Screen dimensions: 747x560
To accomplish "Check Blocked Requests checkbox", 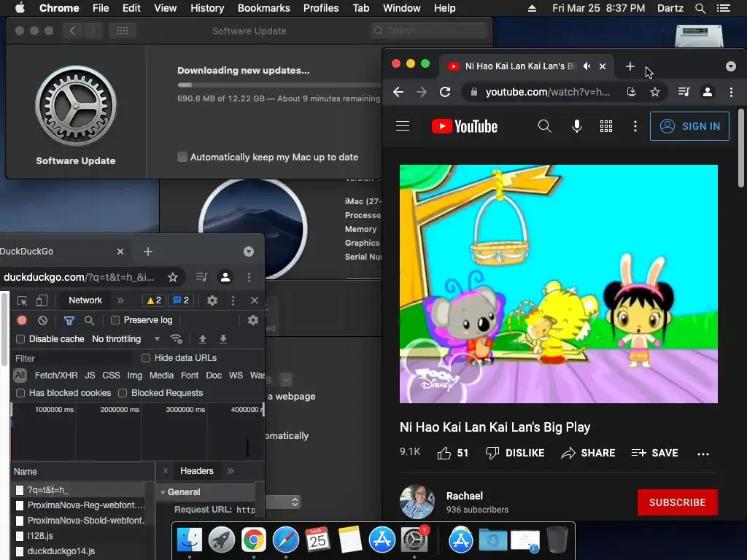I will [x=123, y=393].
